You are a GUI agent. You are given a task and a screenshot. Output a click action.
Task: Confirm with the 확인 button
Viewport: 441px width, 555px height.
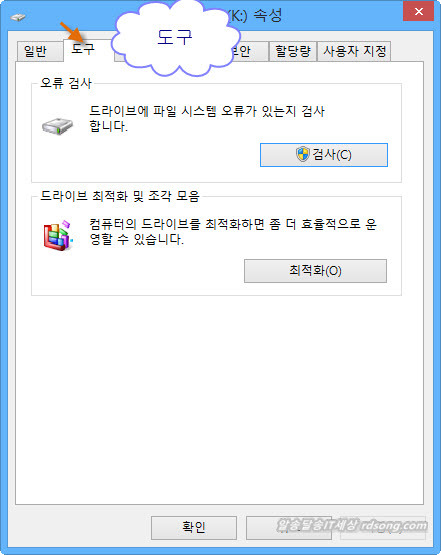pos(194,527)
